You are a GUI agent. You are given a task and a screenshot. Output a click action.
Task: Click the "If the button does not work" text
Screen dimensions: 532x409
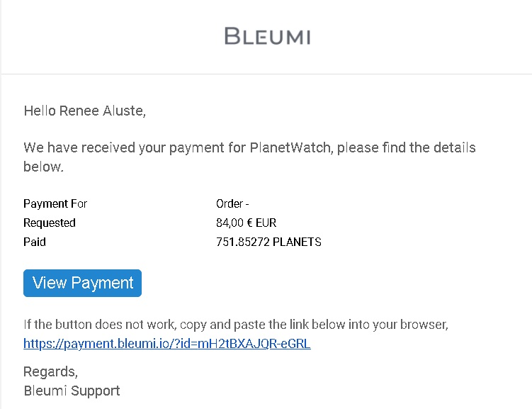[x=100, y=325]
